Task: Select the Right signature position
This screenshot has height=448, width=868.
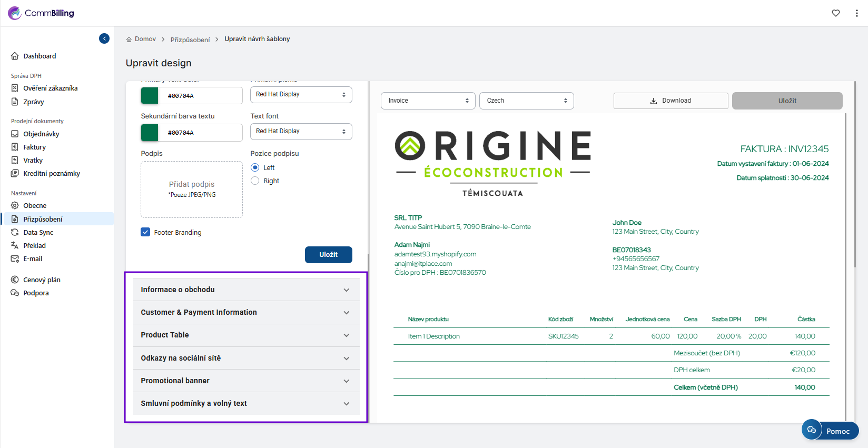Action: (x=255, y=181)
